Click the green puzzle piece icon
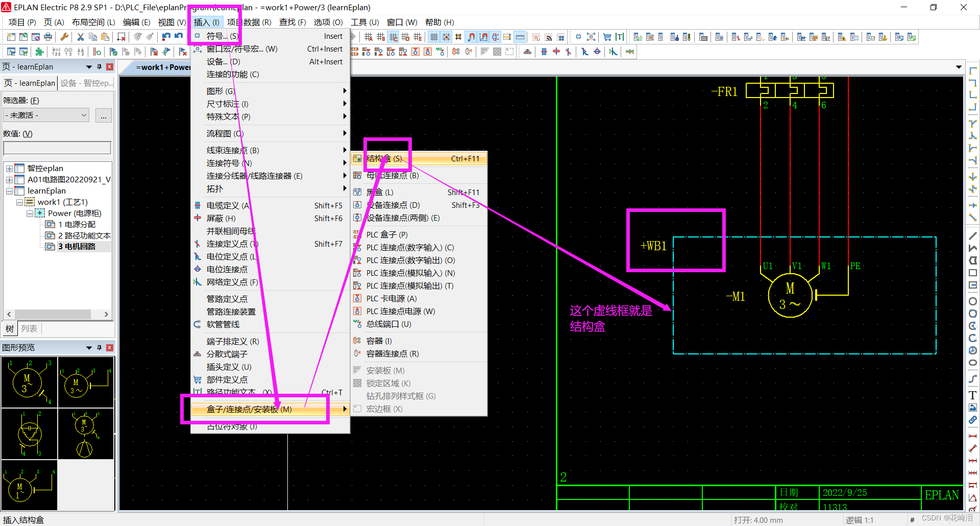Viewport: 980px width, 526px height. coord(40,52)
